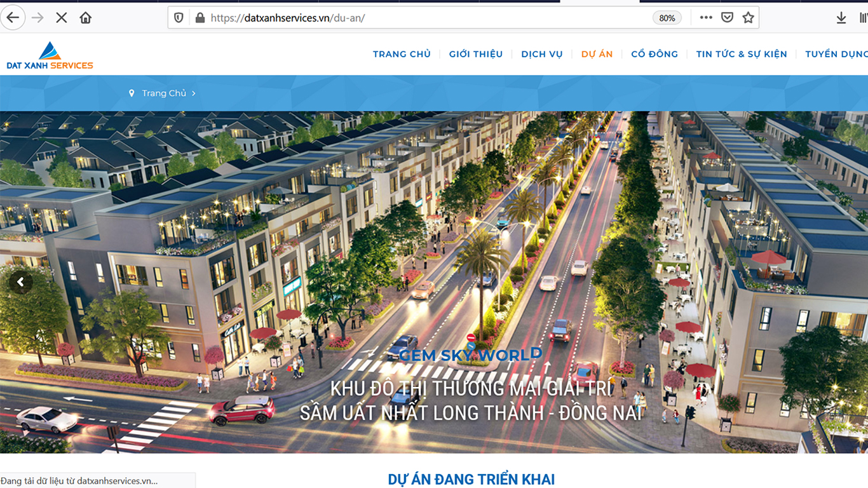Screen dimensions: 868x488
Task: Open the DỰ ÁN menu item
Action: pyautogui.click(x=597, y=54)
